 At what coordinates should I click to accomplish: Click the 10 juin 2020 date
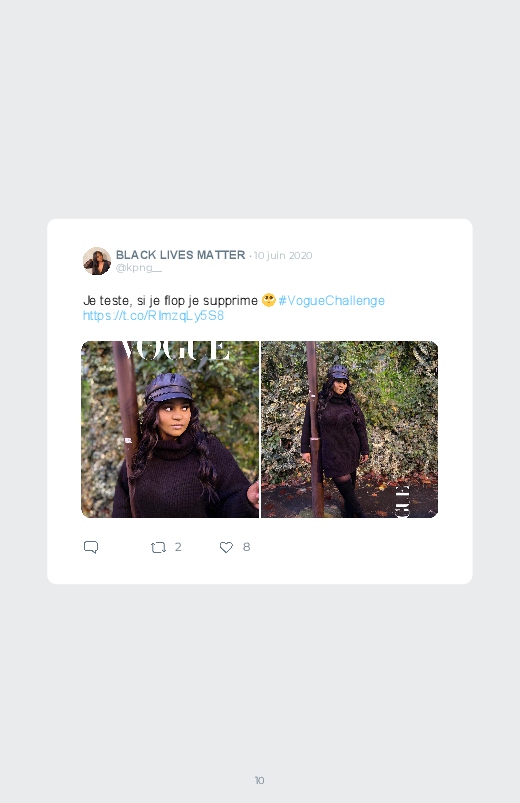click(283, 256)
